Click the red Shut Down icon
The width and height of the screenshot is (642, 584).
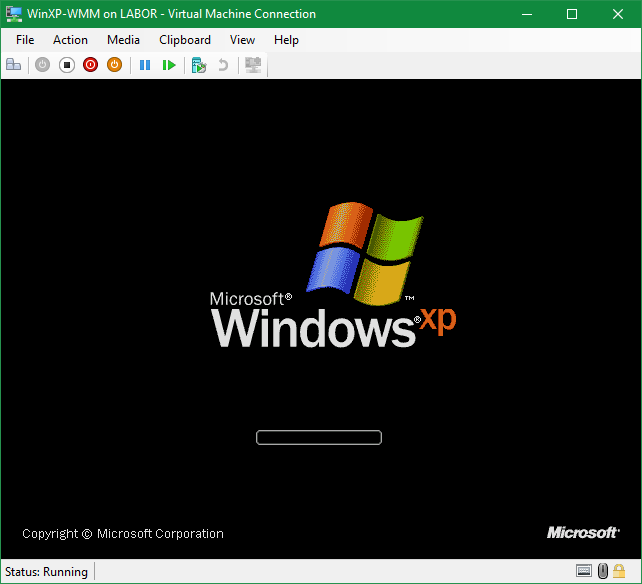click(90, 65)
